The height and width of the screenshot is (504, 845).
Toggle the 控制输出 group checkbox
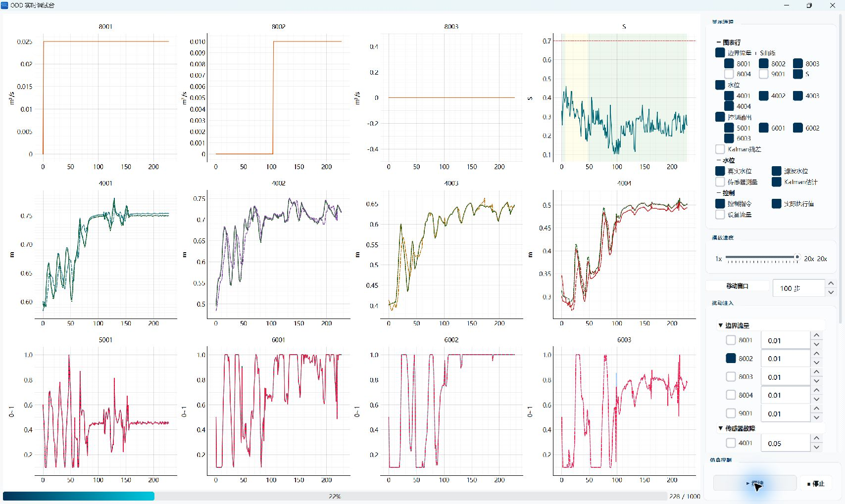pos(720,117)
